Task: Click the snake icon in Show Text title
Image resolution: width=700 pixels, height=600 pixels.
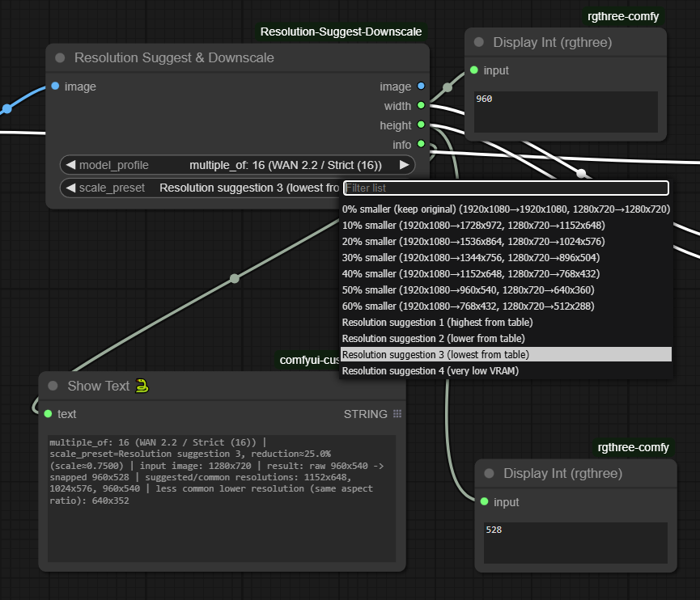Action: pos(142,386)
